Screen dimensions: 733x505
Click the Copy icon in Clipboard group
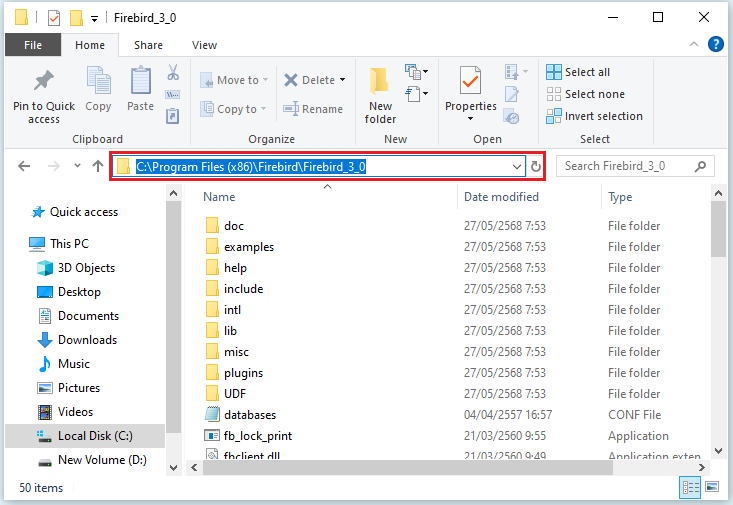(98, 81)
